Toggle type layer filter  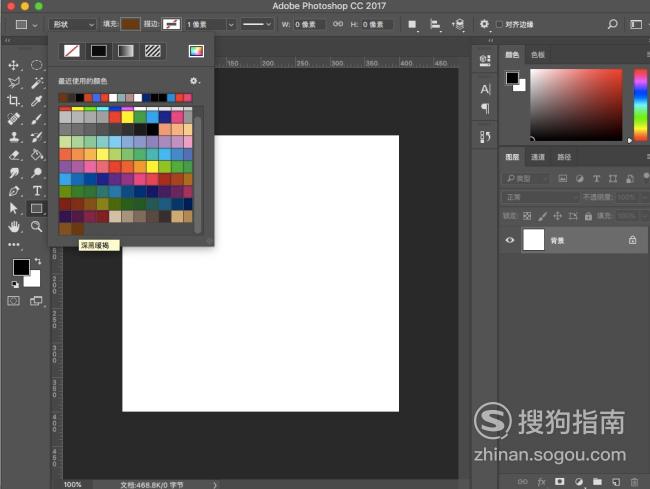tap(596, 179)
